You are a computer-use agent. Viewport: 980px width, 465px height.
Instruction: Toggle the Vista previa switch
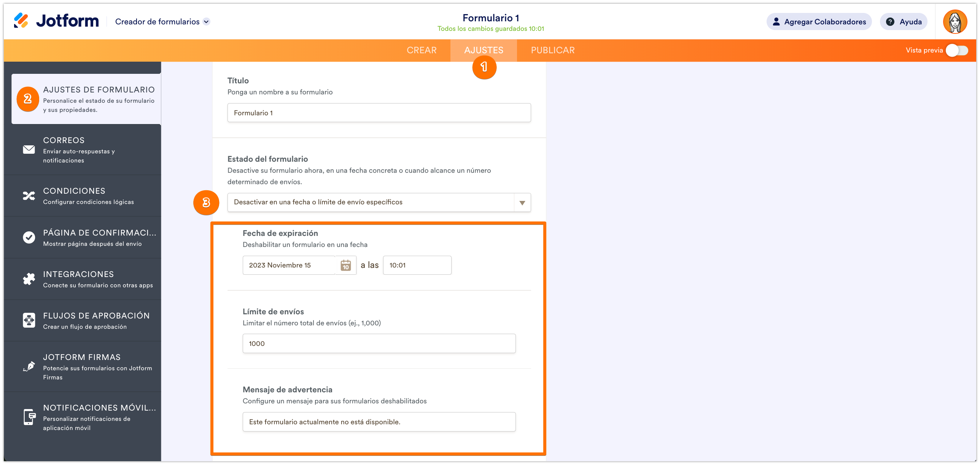958,50
